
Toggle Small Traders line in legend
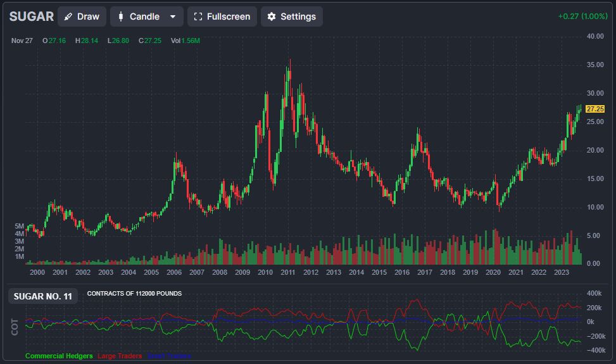pyautogui.click(x=168, y=356)
